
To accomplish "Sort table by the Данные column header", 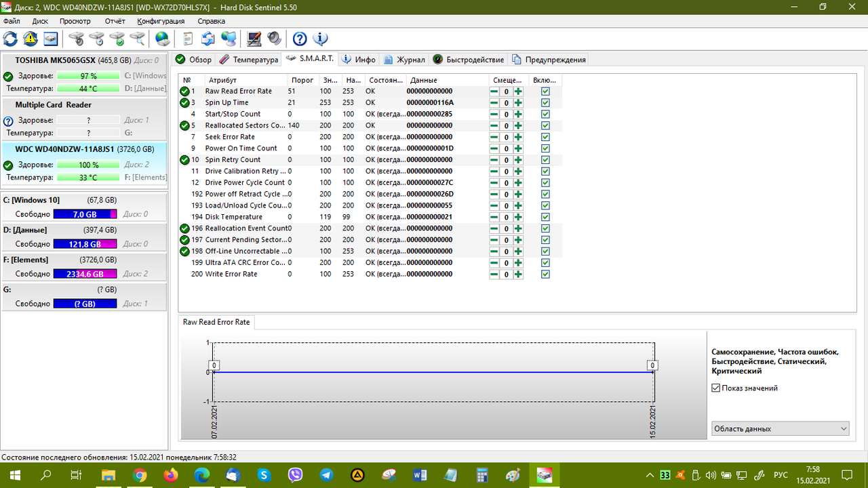I will click(x=448, y=80).
